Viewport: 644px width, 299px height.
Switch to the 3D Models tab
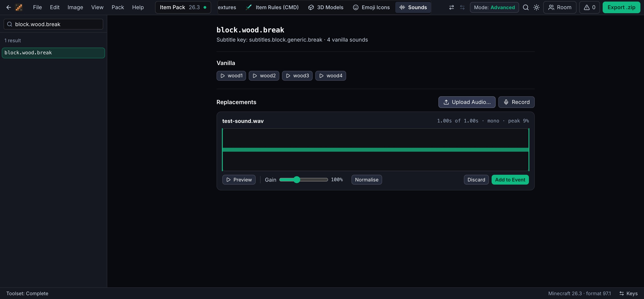click(326, 8)
